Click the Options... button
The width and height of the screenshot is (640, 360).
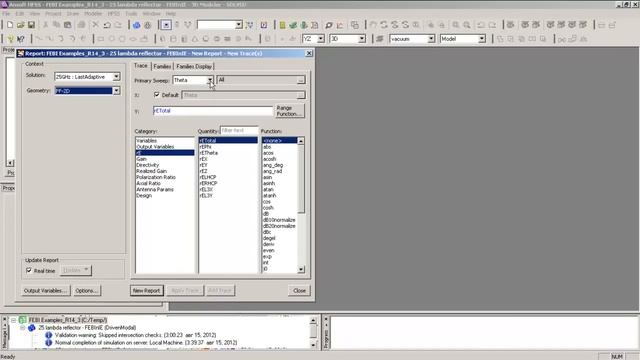pyautogui.click(x=87, y=291)
